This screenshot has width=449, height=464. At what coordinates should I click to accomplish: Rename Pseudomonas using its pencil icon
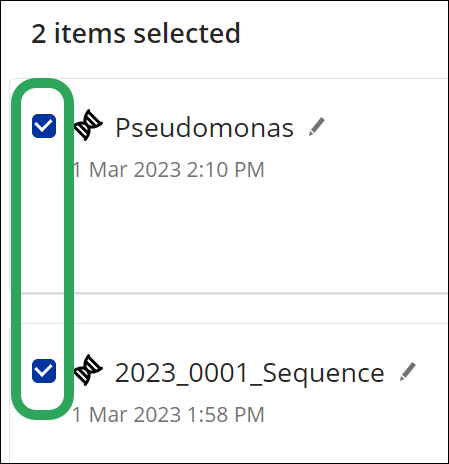click(x=317, y=126)
